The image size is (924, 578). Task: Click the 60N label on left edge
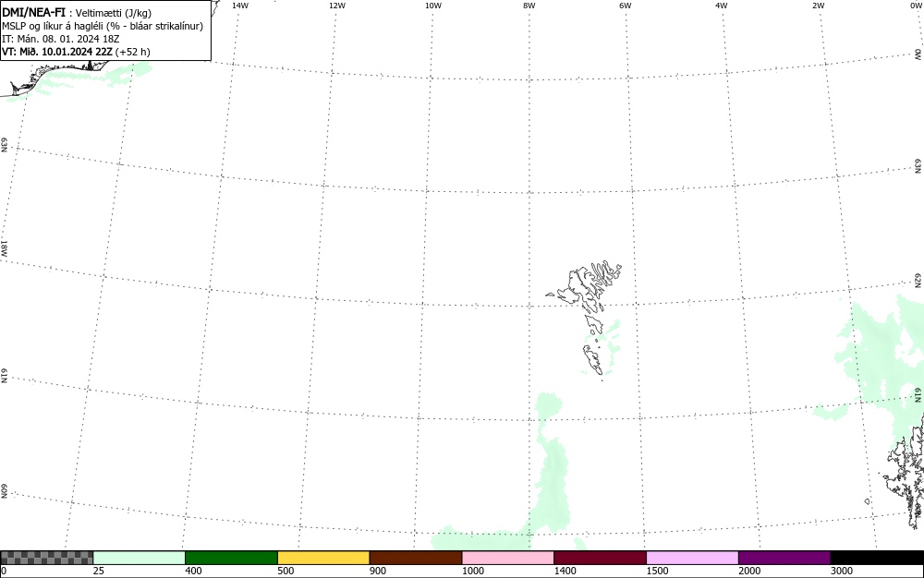(x=4, y=492)
